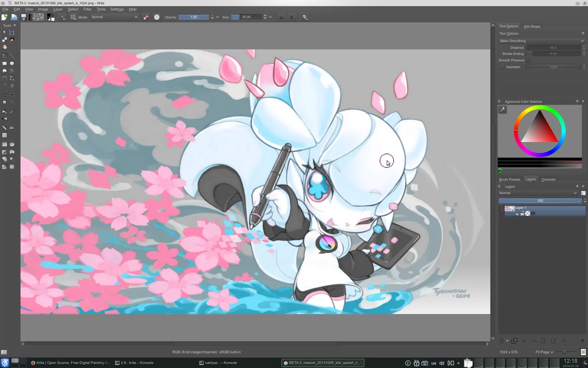Screen dimensions: 588x368
Task: Click the layer opacity slider at 100
Action: tap(540, 201)
